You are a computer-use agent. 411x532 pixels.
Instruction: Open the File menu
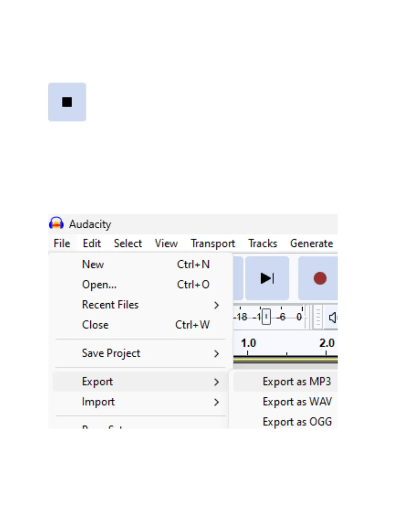62,243
